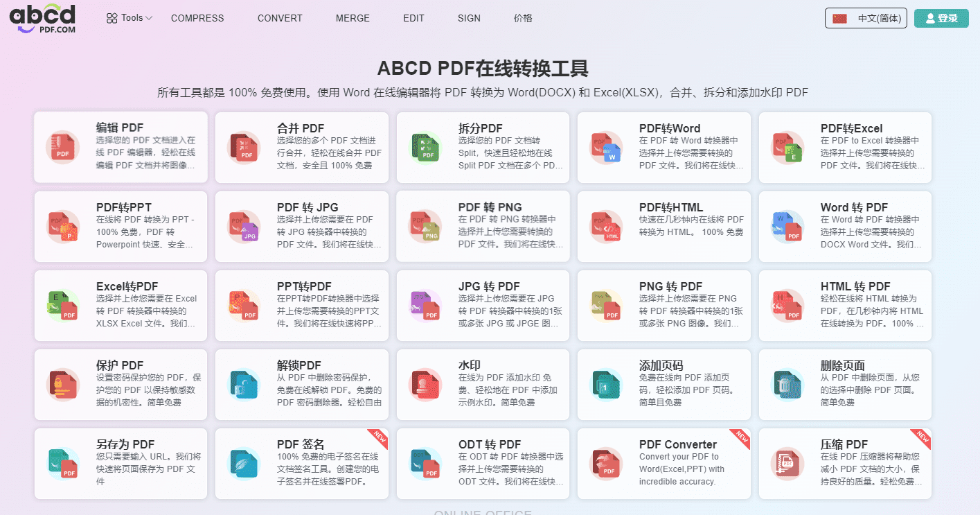Open the PDF Converter card title
980x515 pixels.
pos(677,444)
